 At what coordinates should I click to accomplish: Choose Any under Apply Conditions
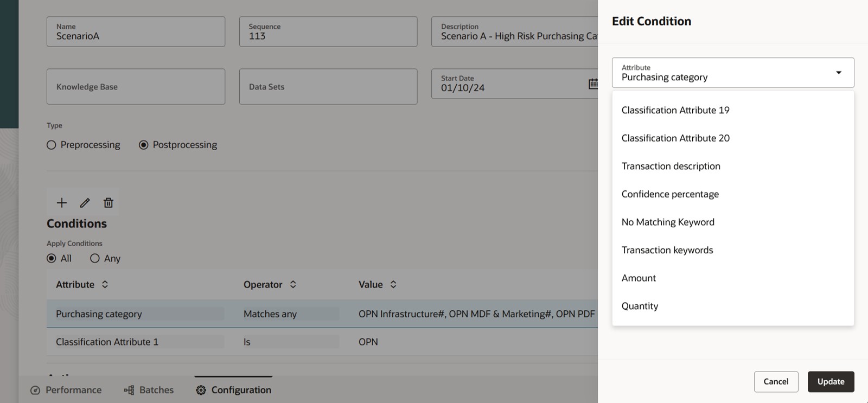tap(95, 258)
